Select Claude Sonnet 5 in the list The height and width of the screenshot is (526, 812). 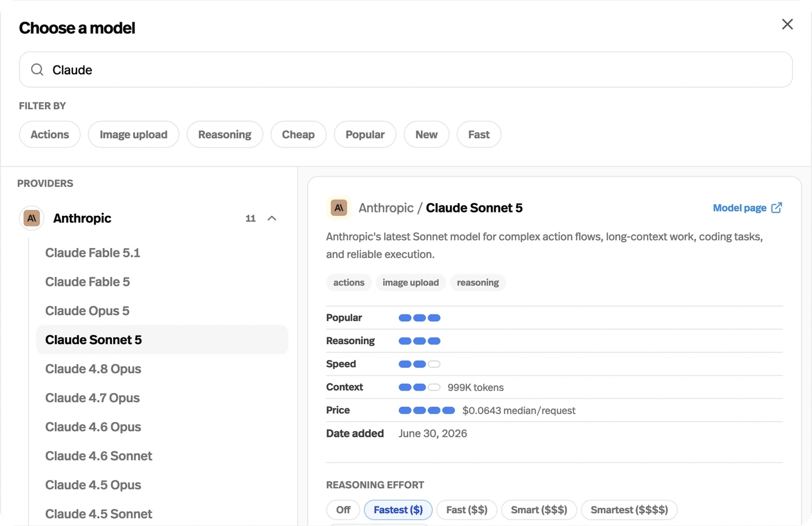click(162, 340)
